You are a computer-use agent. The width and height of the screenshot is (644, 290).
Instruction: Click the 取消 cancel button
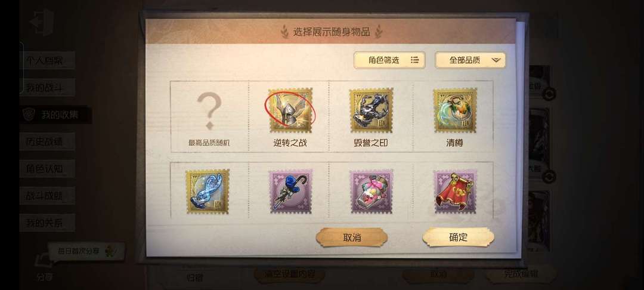352,237
